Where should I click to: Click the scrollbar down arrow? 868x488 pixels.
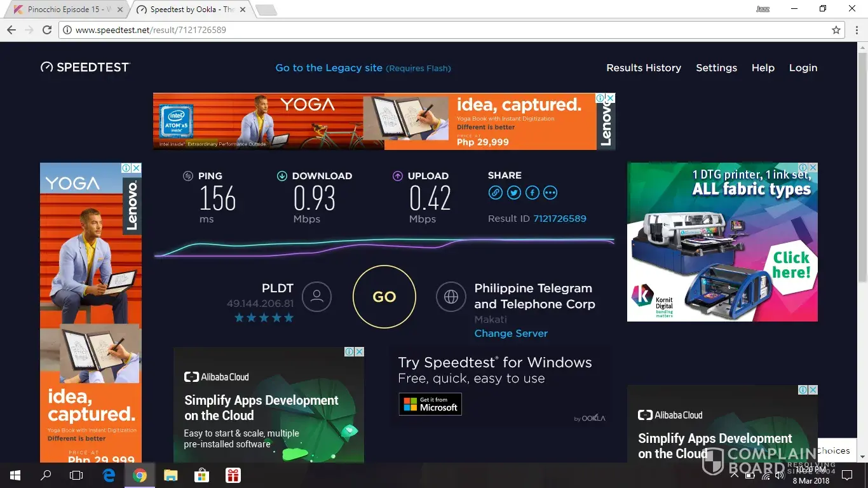(x=862, y=457)
